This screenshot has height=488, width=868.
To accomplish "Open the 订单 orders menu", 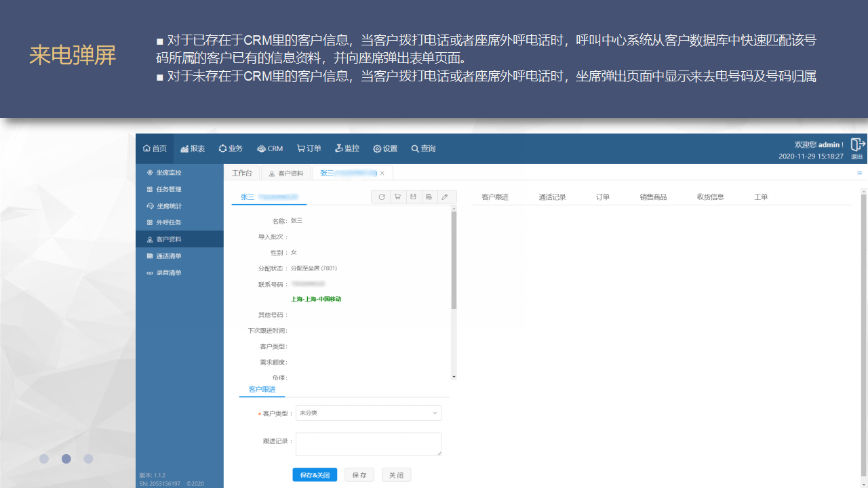I will click(309, 148).
